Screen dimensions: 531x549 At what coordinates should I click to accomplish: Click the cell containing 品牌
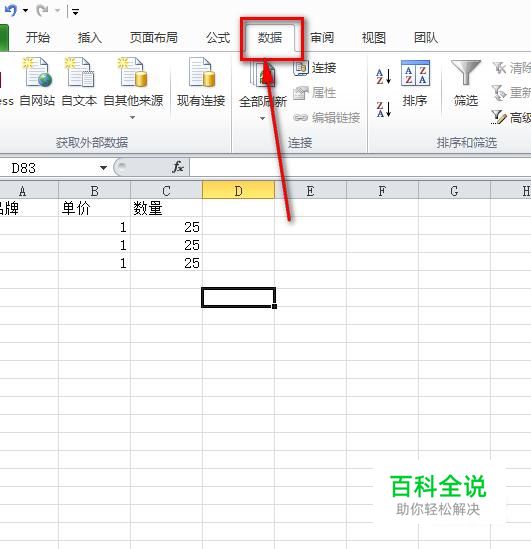pyautogui.click(x=29, y=208)
